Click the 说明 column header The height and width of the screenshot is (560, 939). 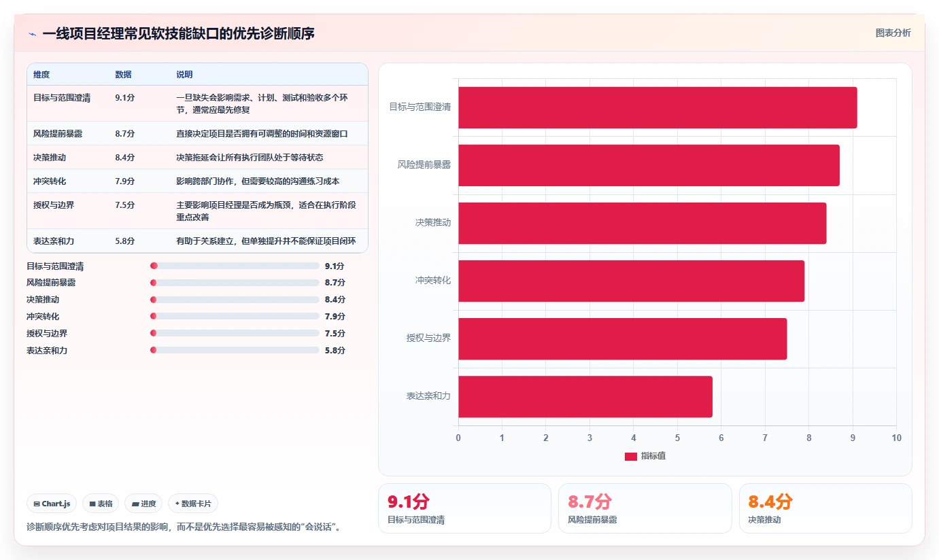click(184, 75)
